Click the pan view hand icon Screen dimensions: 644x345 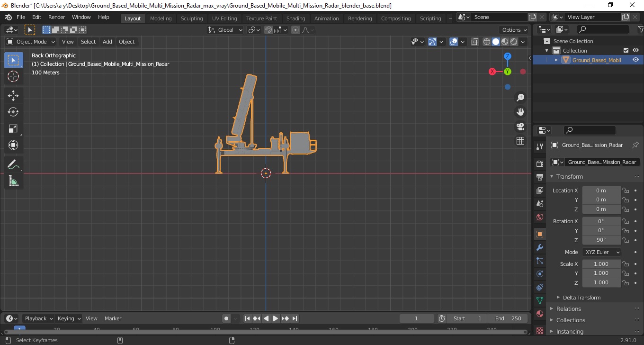tap(520, 112)
